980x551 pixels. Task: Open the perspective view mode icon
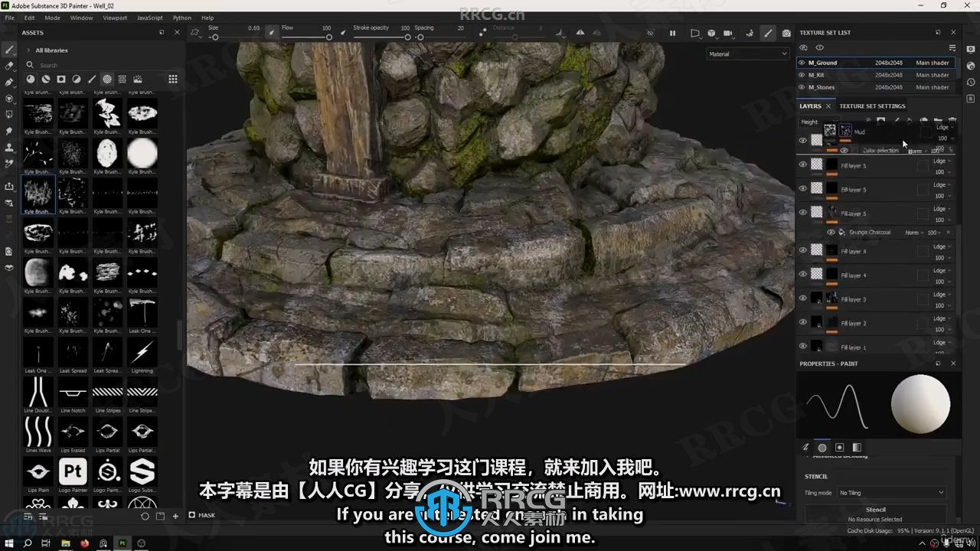pyautogui.click(x=695, y=33)
